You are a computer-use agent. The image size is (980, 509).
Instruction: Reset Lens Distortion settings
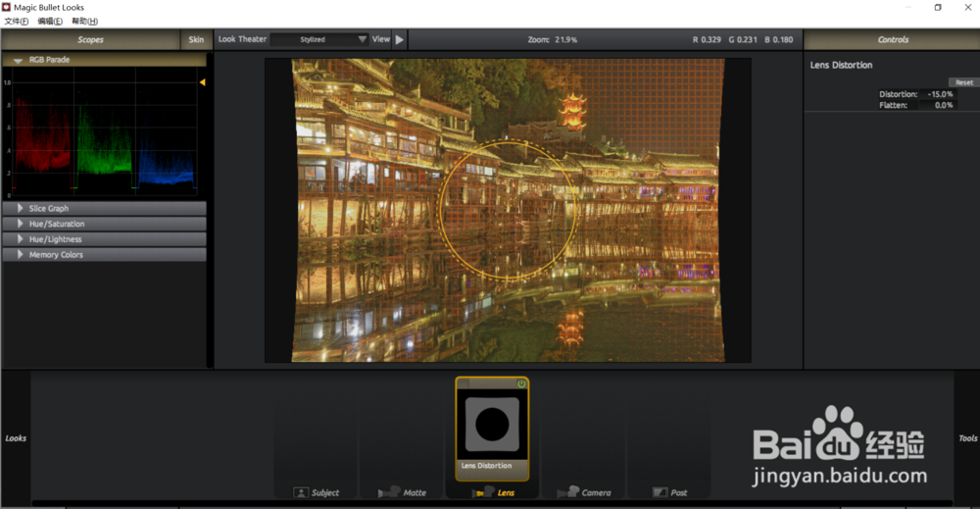(963, 82)
